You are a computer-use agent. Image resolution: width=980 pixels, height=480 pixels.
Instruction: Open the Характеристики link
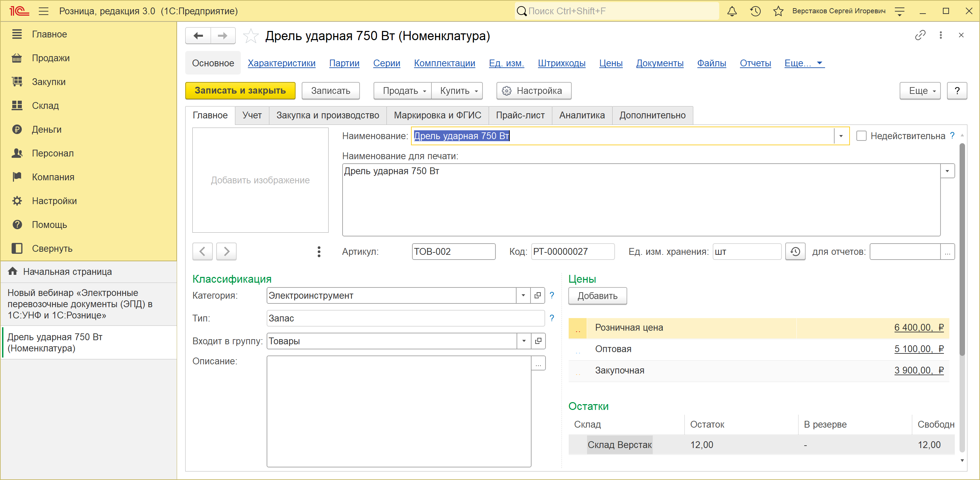click(282, 63)
